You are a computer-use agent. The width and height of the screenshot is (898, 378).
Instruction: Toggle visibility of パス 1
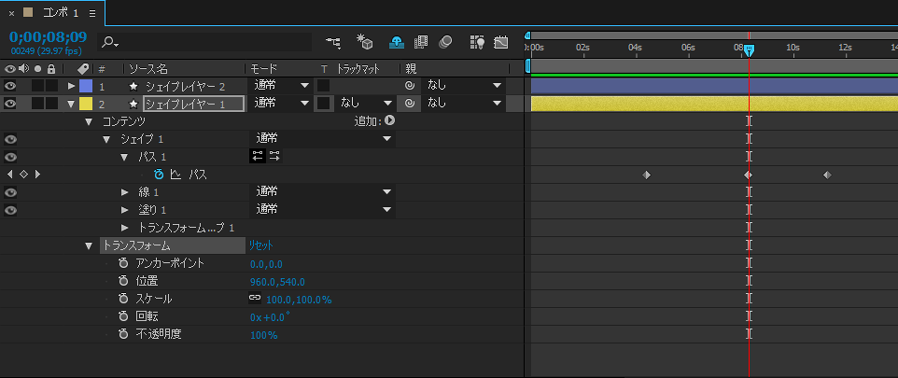[10, 157]
